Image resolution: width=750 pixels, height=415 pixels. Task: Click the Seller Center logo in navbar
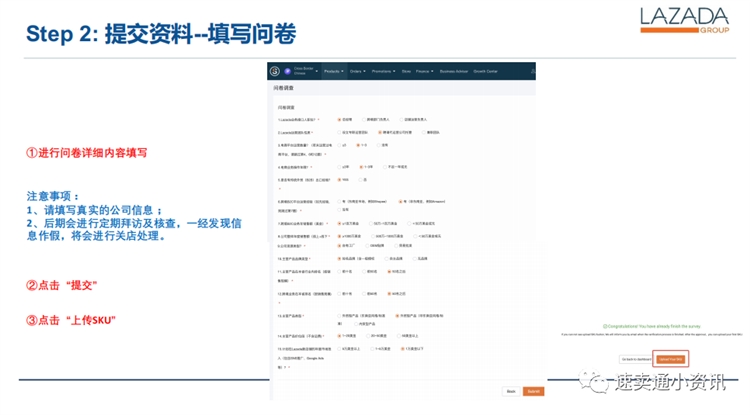pyautogui.click(x=275, y=71)
